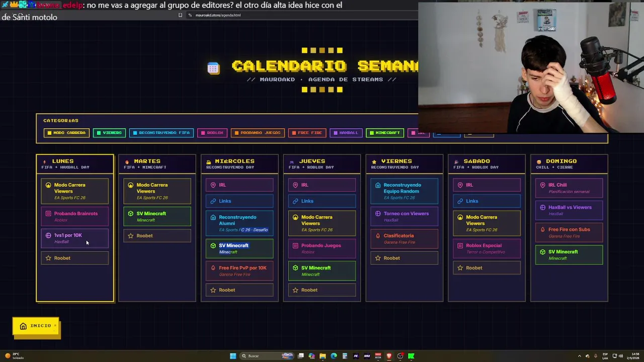Open Miércoles SV Minecraft card

pyautogui.click(x=239, y=248)
